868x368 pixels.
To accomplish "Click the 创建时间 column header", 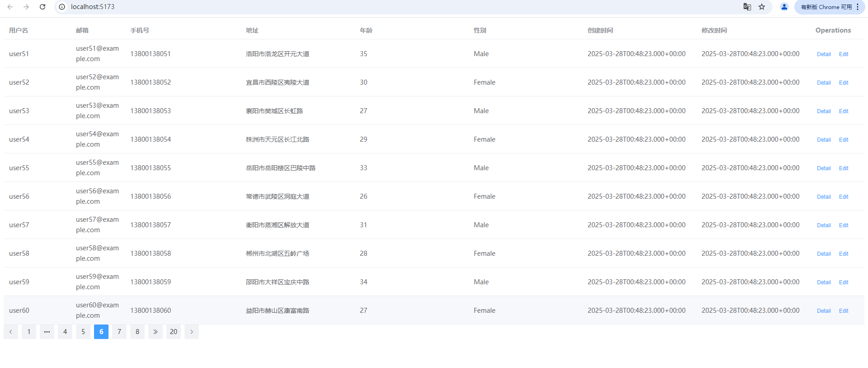I will pyautogui.click(x=600, y=30).
